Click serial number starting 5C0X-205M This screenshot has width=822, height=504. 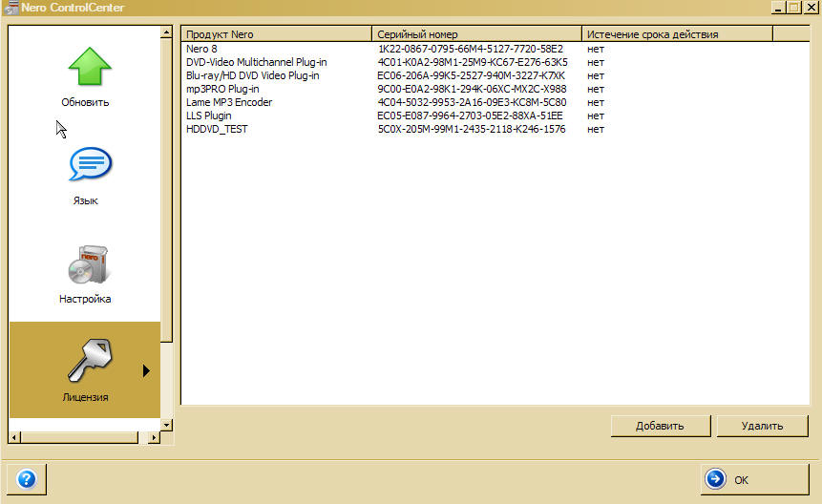(x=472, y=129)
